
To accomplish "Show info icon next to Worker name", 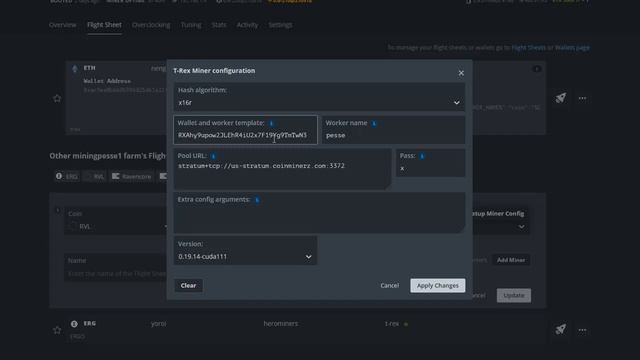I will 374,123.
